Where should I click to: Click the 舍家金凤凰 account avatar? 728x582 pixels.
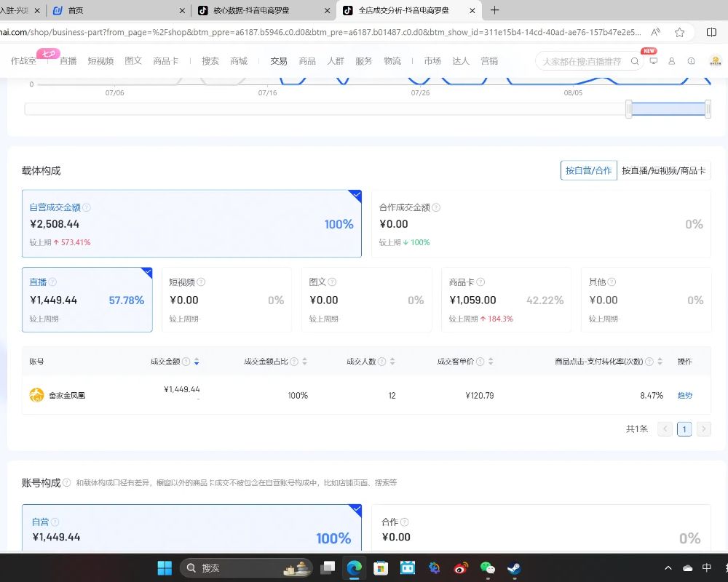click(36, 395)
